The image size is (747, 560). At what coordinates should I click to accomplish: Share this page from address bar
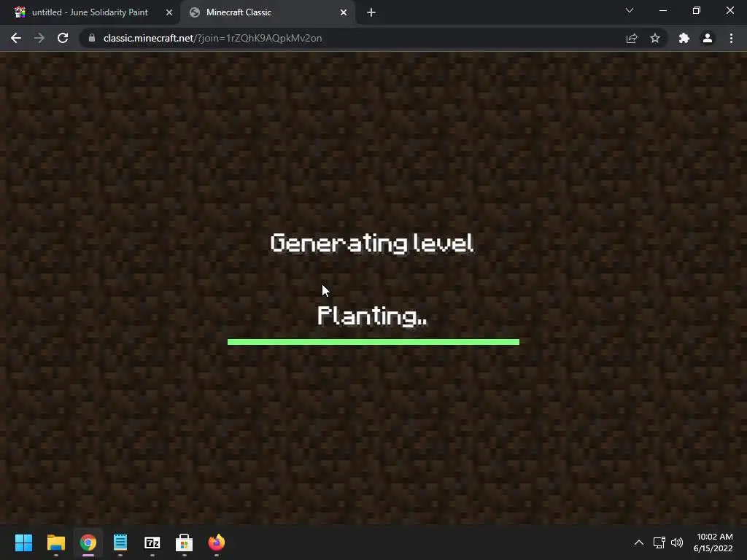632,38
